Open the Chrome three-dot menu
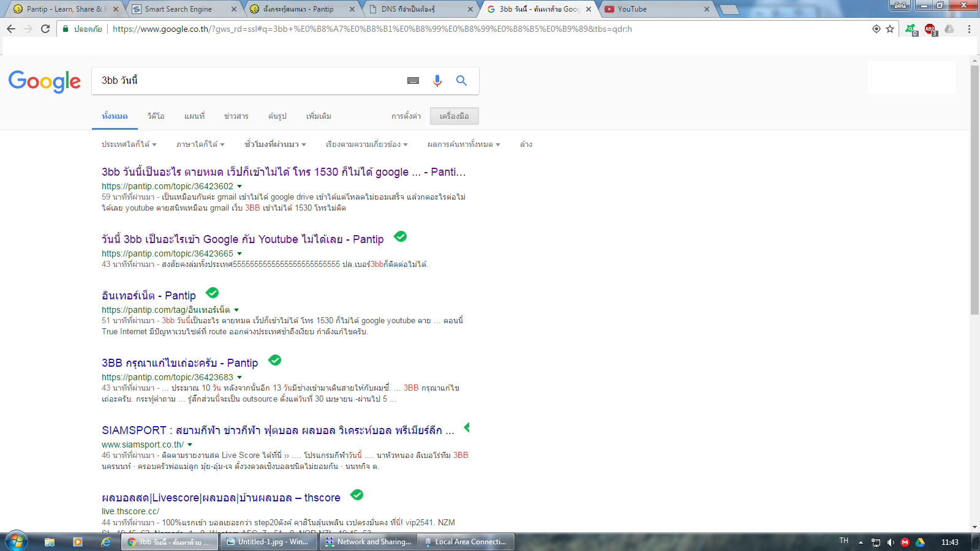Image resolution: width=980 pixels, height=551 pixels. point(969,29)
